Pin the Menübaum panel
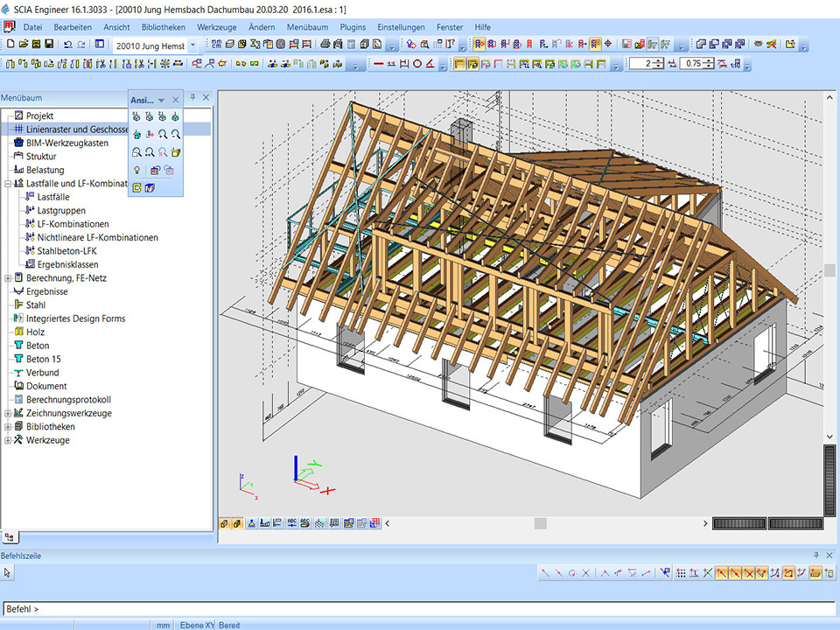 click(x=193, y=98)
